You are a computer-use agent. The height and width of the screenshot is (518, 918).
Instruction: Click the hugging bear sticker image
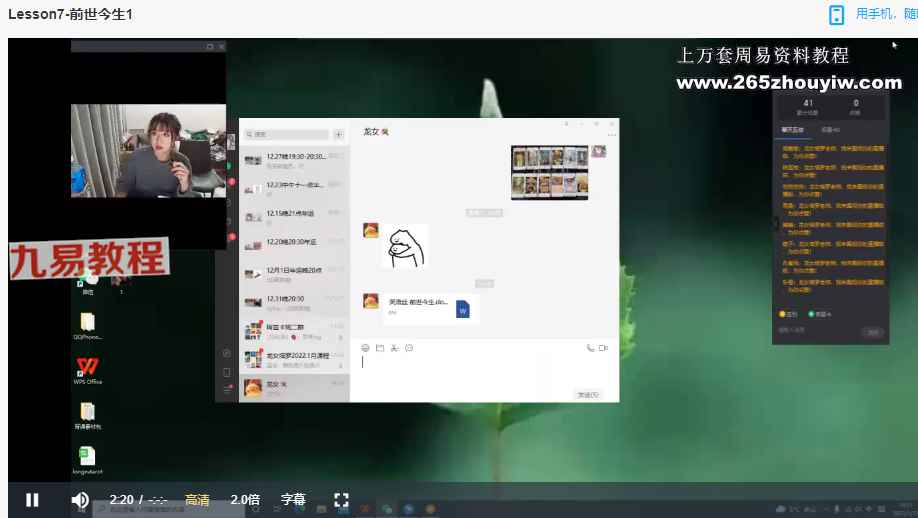406,248
